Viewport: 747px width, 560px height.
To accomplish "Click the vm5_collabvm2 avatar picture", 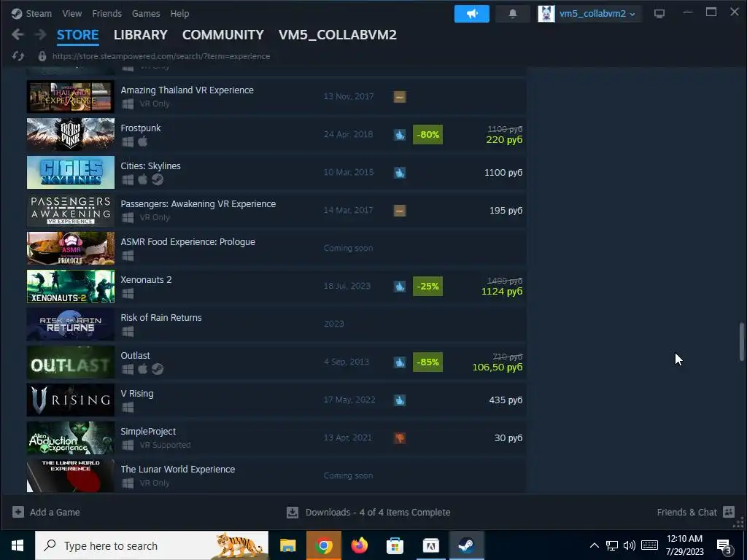I will point(546,14).
